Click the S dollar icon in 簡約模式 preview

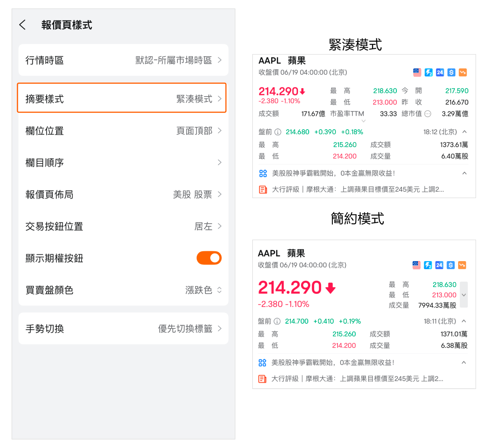coord(451,265)
